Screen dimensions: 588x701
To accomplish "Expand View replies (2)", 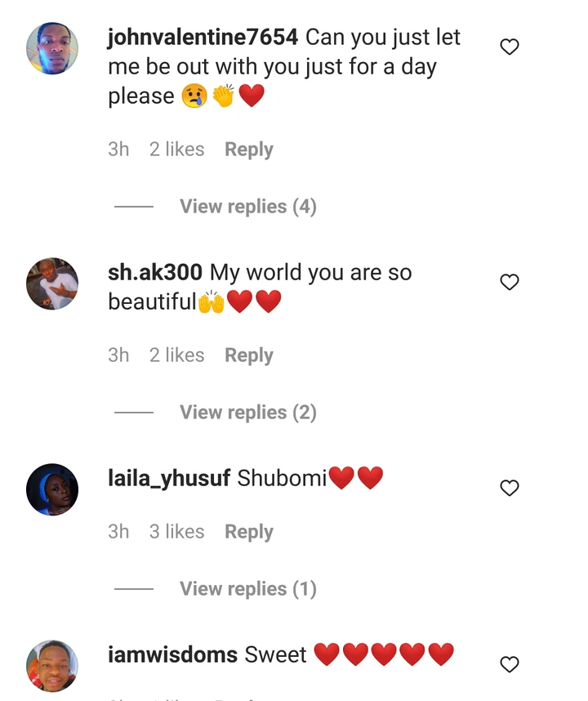I will [248, 413].
